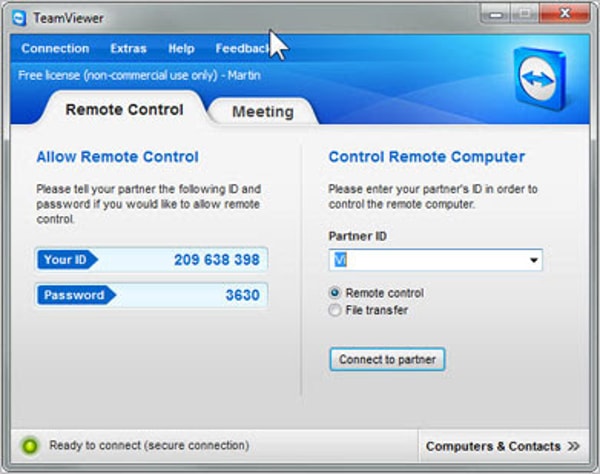This screenshot has width=600, height=474.
Task: Click the Ready to connect status text
Action: [149, 445]
